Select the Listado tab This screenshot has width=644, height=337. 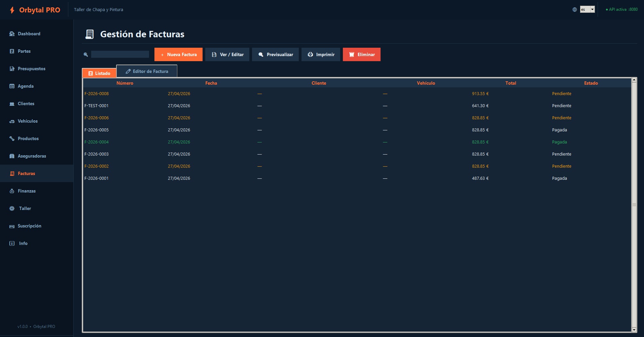tap(99, 73)
